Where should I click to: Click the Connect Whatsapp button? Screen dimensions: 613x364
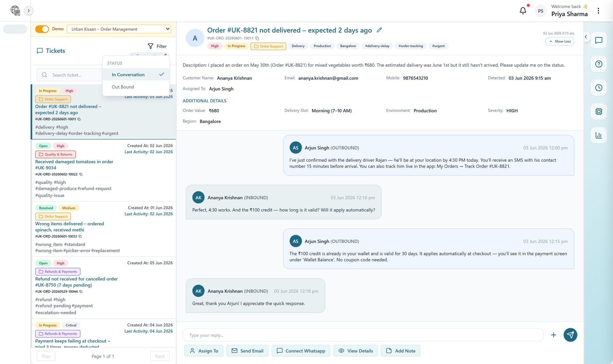click(301, 351)
